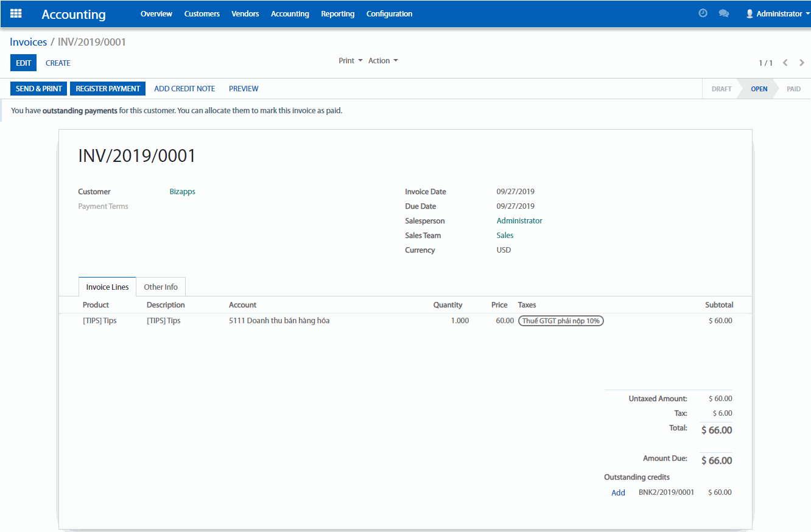Go to the next record arrow
Viewport: 811px width, 532px height.
802,63
